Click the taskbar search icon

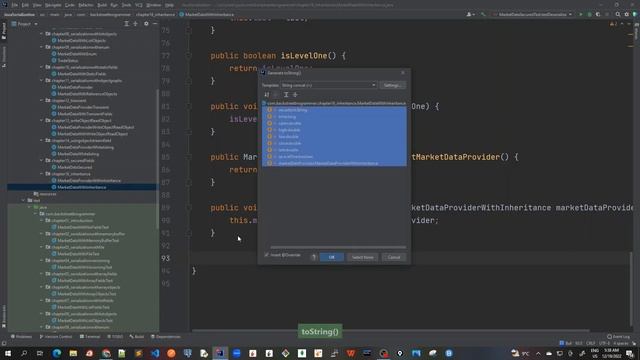[24, 353]
